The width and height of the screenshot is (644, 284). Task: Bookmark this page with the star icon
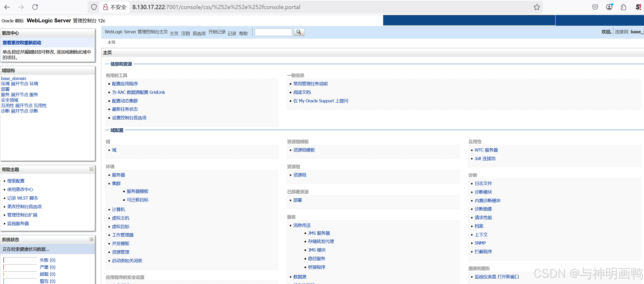tap(537, 7)
